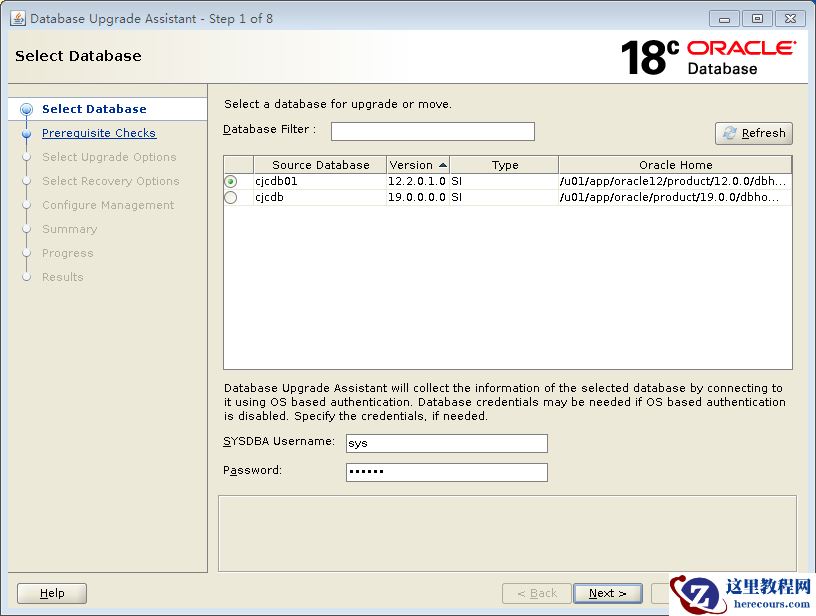Open the Prerequisite Checks step link
Screen dimensions: 816x616
(x=99, y=133)
